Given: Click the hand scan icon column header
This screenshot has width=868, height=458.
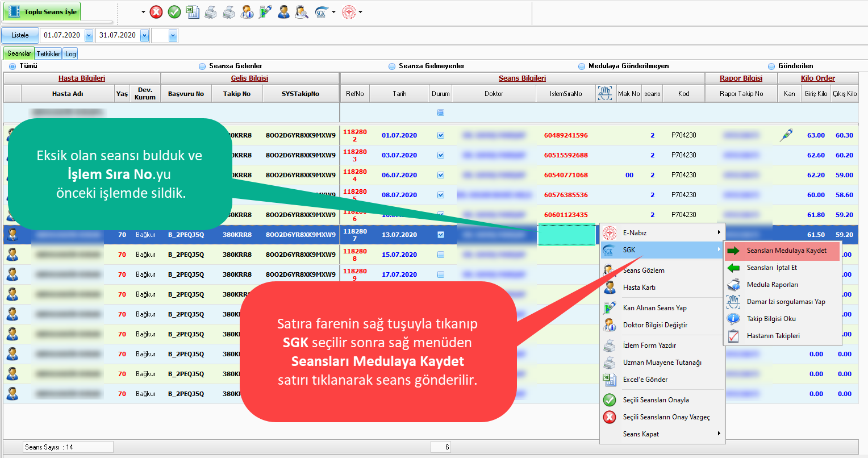Looking at the screenshot, I should (604, 94).
